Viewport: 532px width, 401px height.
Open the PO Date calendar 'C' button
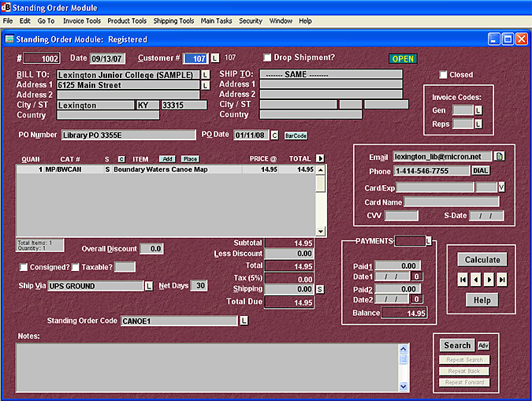point(274,135)
